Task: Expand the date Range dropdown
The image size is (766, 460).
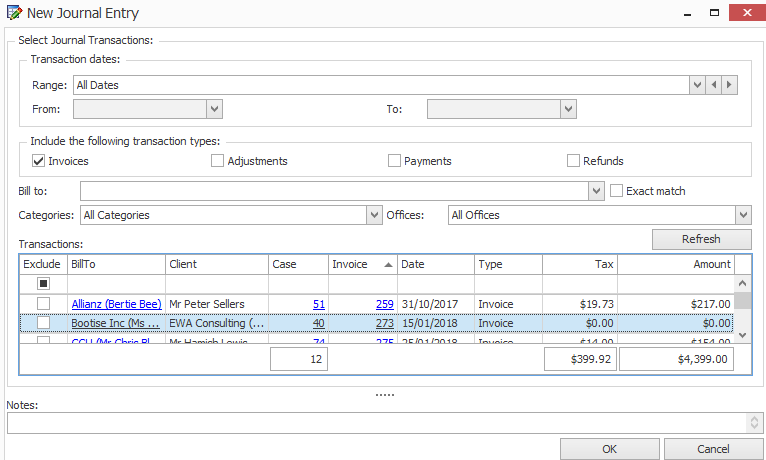Action: (x=697, y=85)
